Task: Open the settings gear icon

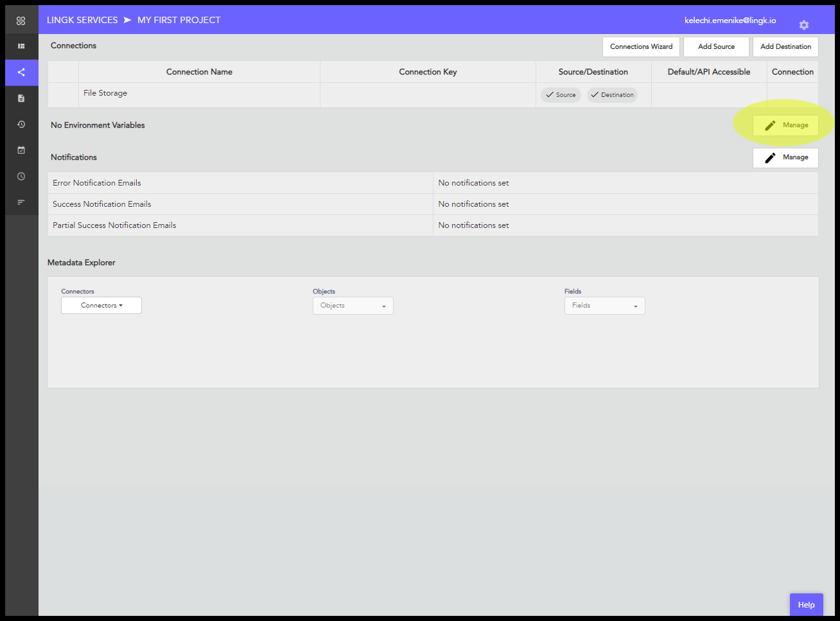Action: pyautogui.click(x=804, y=25)
